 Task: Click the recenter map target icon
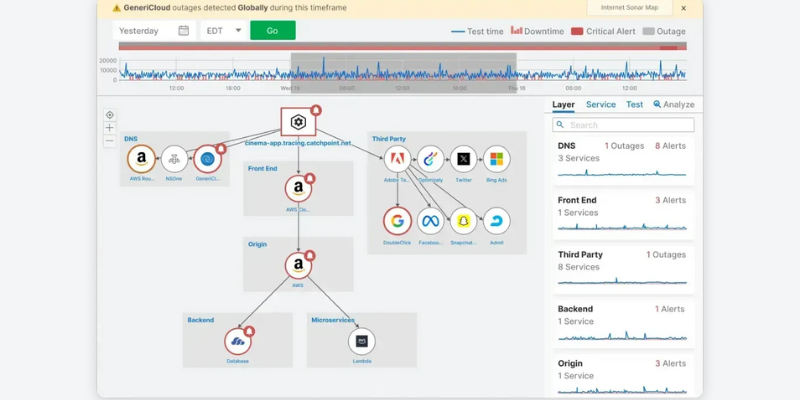click(110, 115)
